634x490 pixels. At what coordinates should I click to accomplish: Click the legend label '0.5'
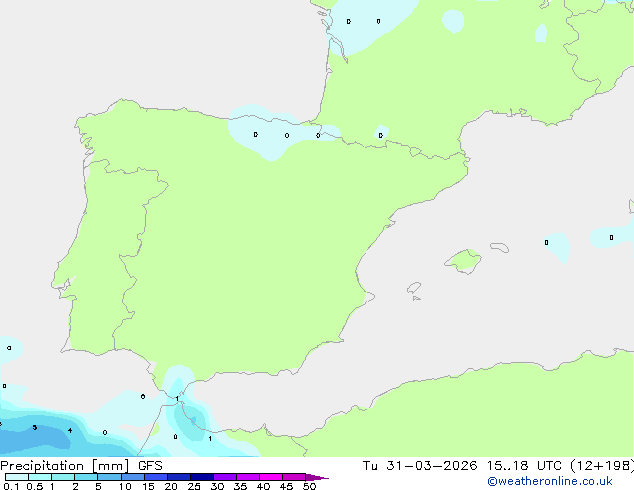click(34, 486)
